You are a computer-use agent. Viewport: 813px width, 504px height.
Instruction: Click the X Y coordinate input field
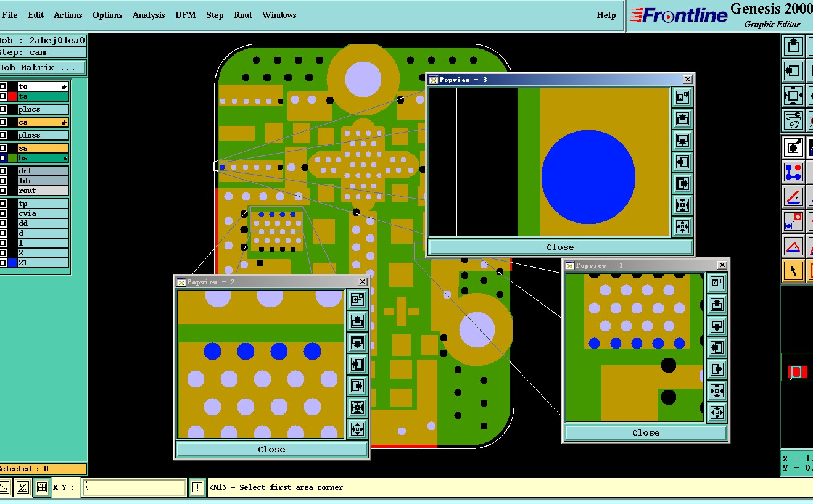pyautogui.click(x=134, y=487)
